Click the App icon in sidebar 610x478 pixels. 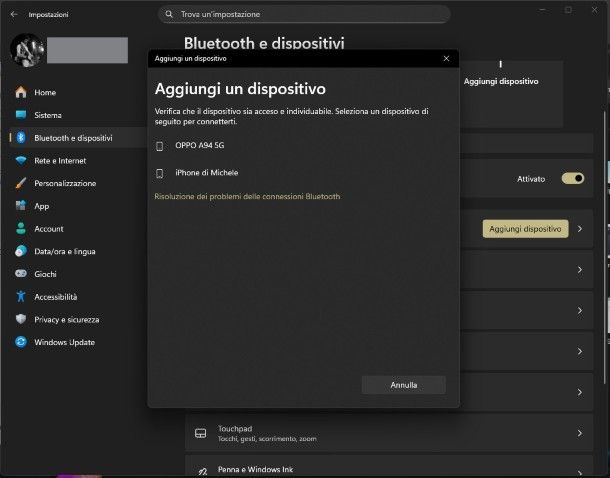[21, 206]
